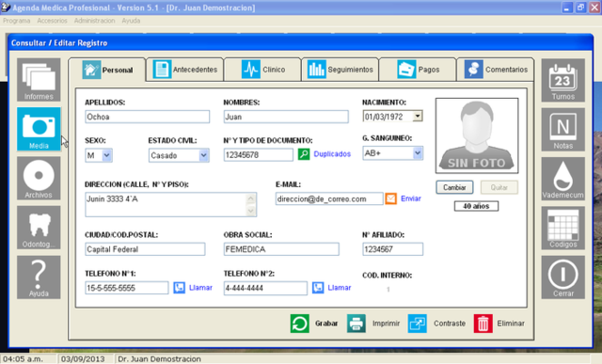Screen dimensions: 602x364
Task: Expand the Sexo dropdown
Action: click(x=106, y=155)
